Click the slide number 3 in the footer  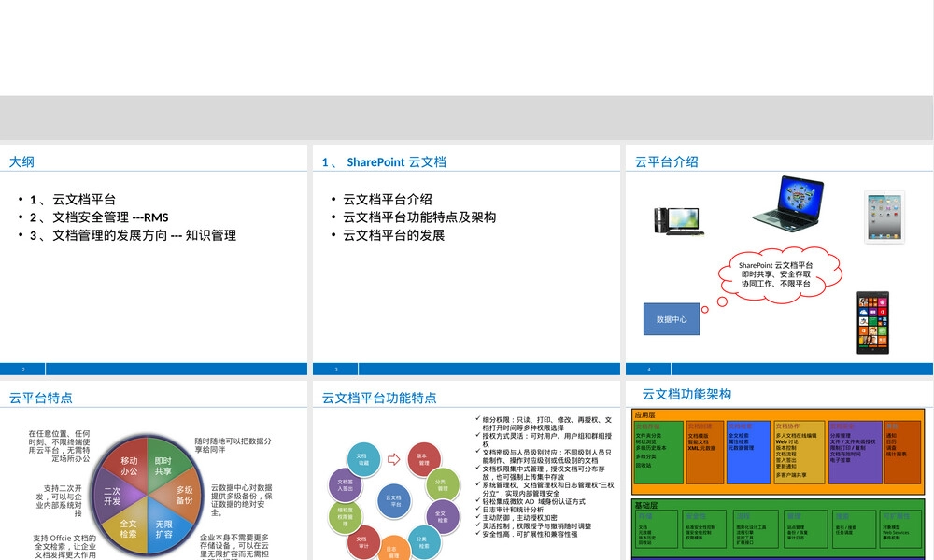[336, 370]
